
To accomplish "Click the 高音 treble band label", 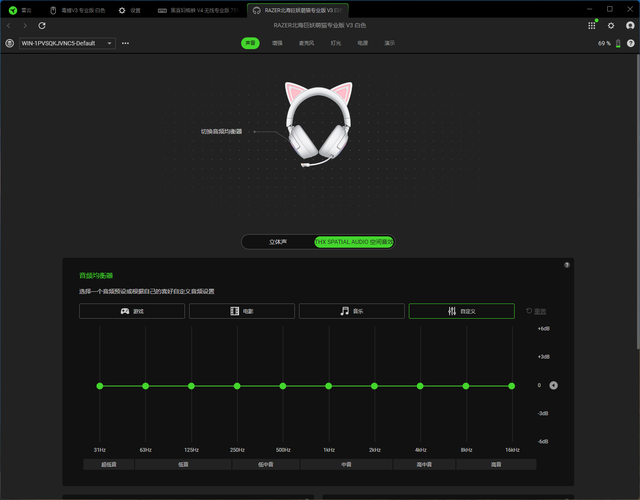I will (x=496, y=464).
